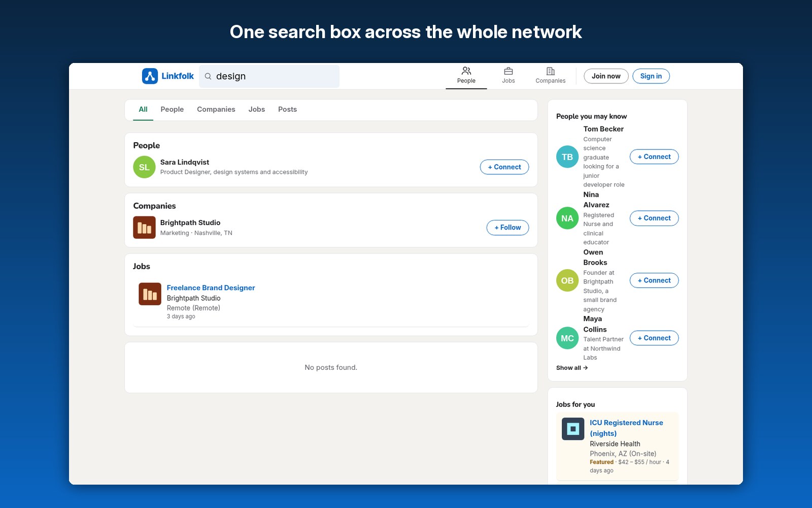The height and width of the screenshot is (508, 812).
Task: Follow Brightpath Studio
Action: (x=507, y=228)
